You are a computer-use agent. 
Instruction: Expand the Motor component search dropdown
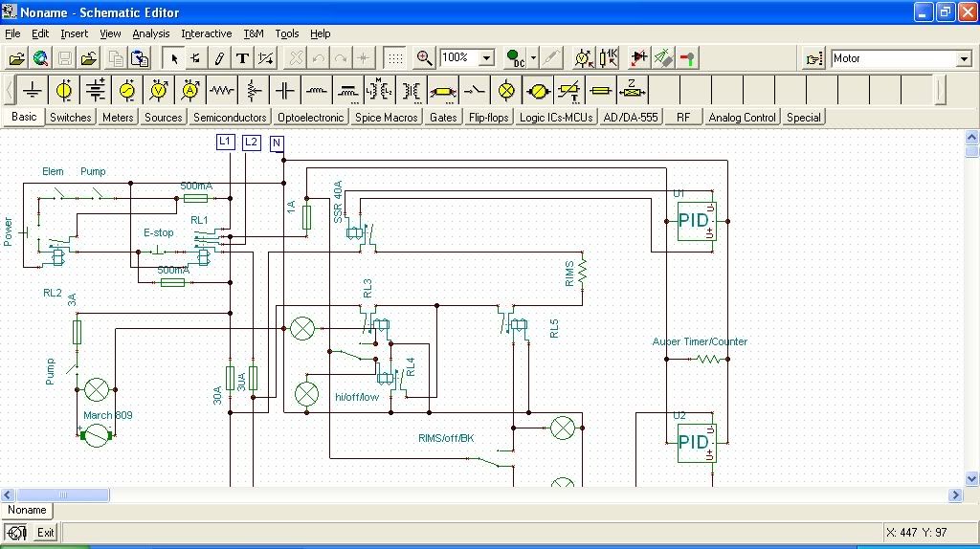[964, 59]
